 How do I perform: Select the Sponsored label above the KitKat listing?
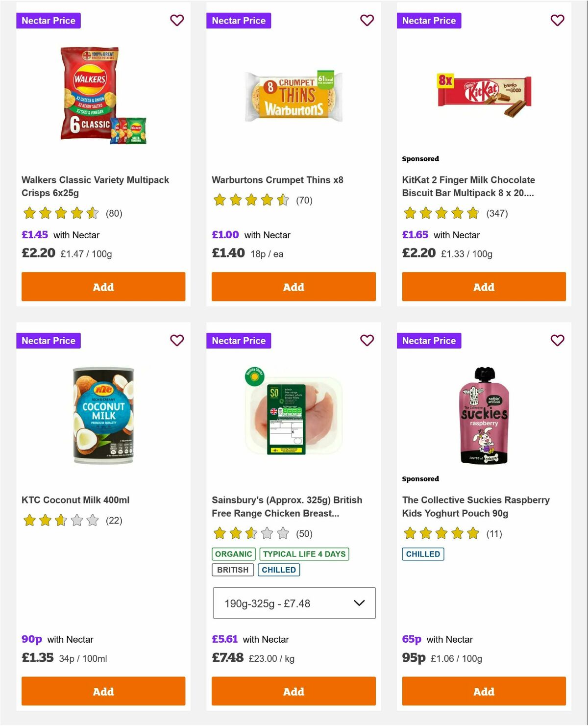pyautogui.click(x=420, y=158)
